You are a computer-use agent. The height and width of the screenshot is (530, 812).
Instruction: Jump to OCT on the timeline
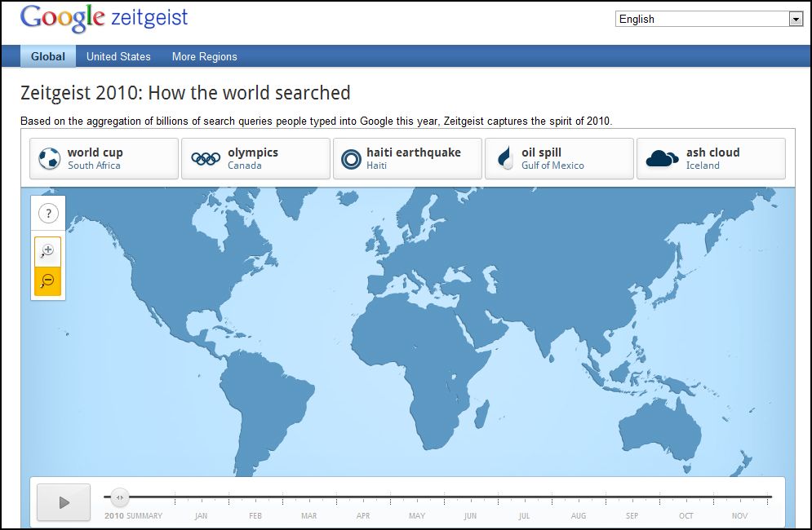click(x=686, y=515)
